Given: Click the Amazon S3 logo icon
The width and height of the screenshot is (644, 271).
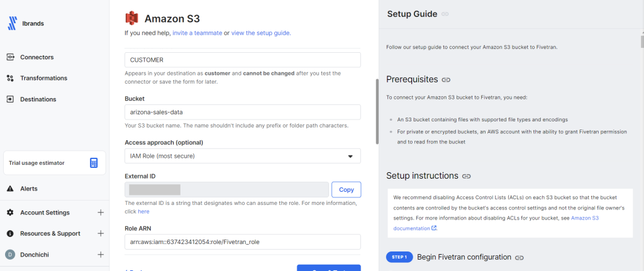Looking at the screenshot, I should click(131, 18).
